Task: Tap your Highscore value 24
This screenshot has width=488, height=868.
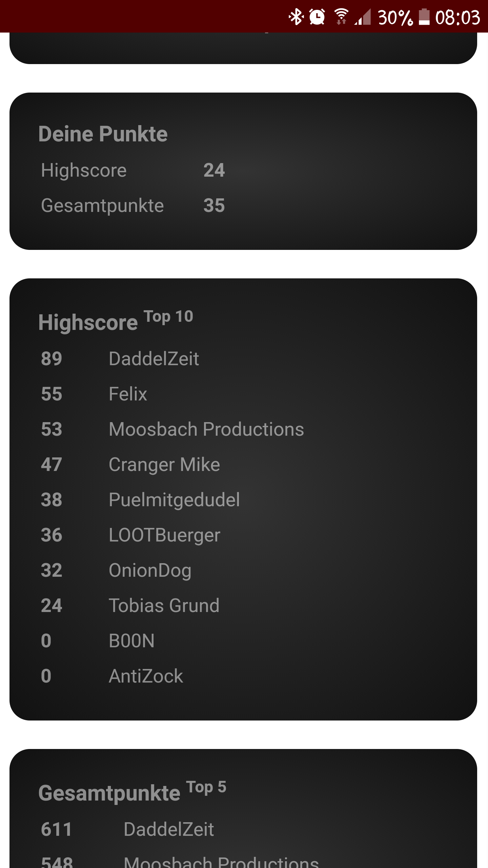Action: [214, 170]
